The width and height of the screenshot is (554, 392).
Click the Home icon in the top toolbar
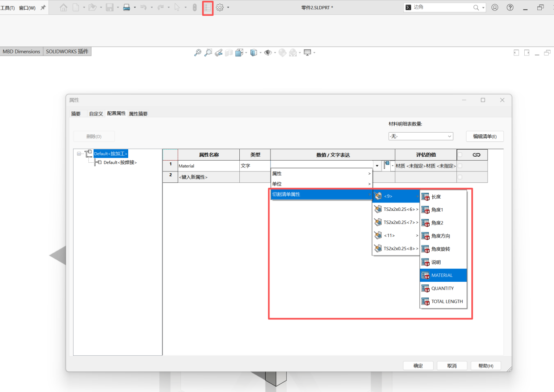(x=63, y=7)
